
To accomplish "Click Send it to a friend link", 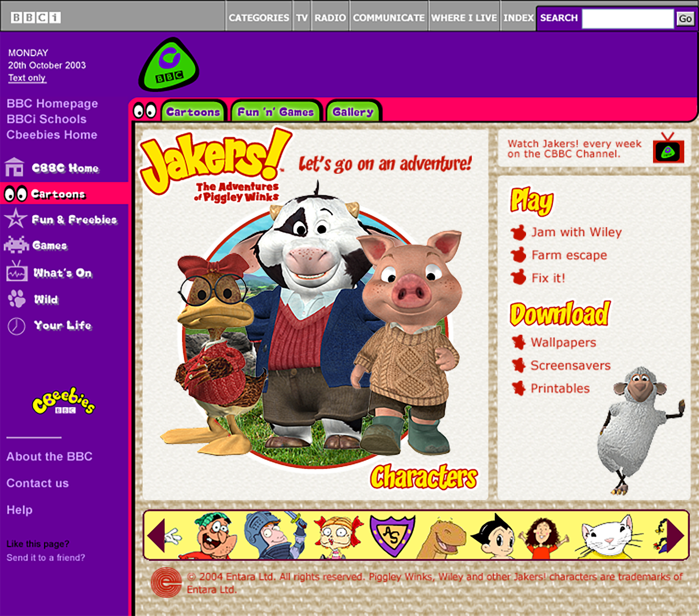I will pyautogui.click(x=46, y=558).
